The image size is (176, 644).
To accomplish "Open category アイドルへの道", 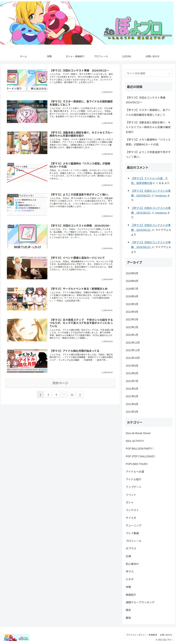I will pos(135,472).
